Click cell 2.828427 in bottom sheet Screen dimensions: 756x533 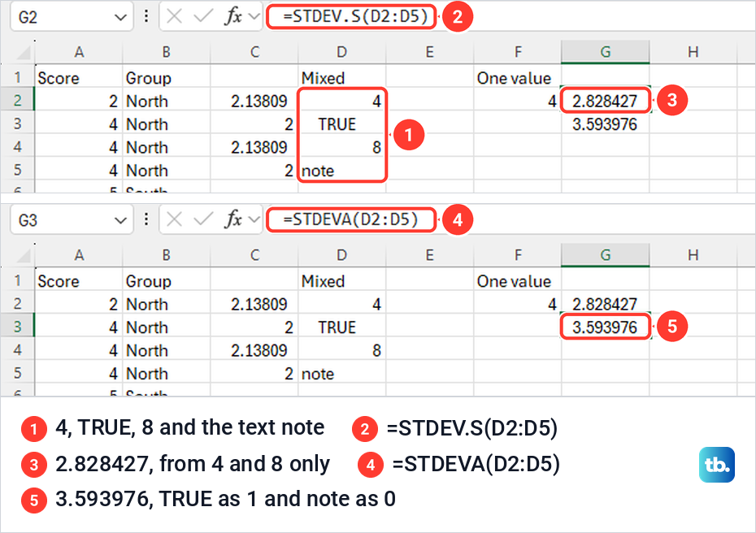(x=605, y=304)
